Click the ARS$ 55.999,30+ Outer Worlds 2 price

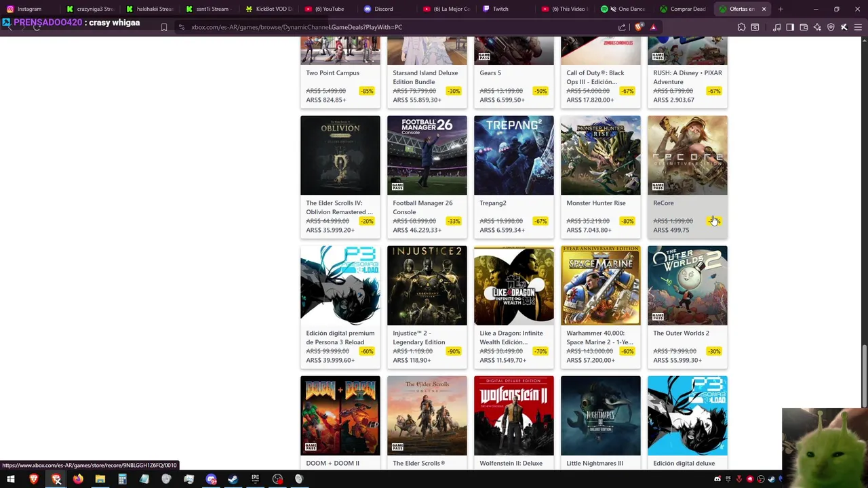tap(677, 360)
